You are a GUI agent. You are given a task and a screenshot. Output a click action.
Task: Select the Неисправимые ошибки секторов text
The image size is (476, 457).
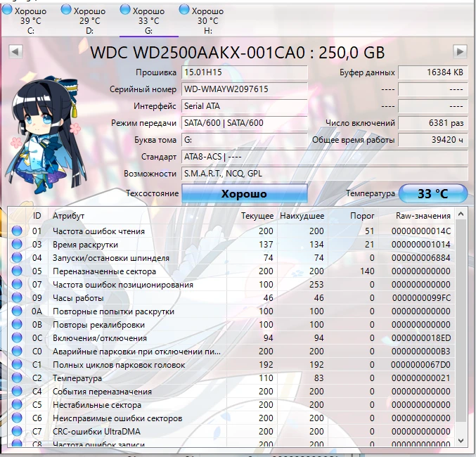(117, 418)
